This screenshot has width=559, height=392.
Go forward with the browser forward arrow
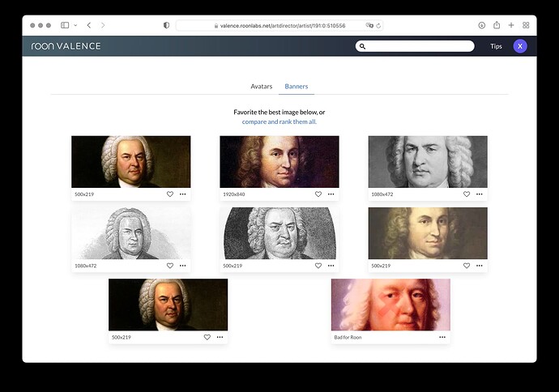103,25
